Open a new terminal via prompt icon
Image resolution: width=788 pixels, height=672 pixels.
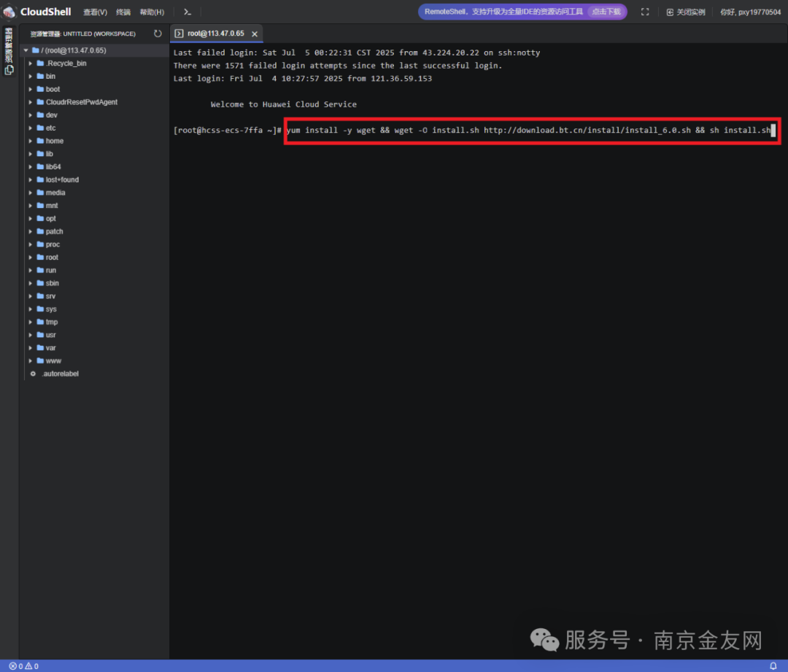click(188, 12)
